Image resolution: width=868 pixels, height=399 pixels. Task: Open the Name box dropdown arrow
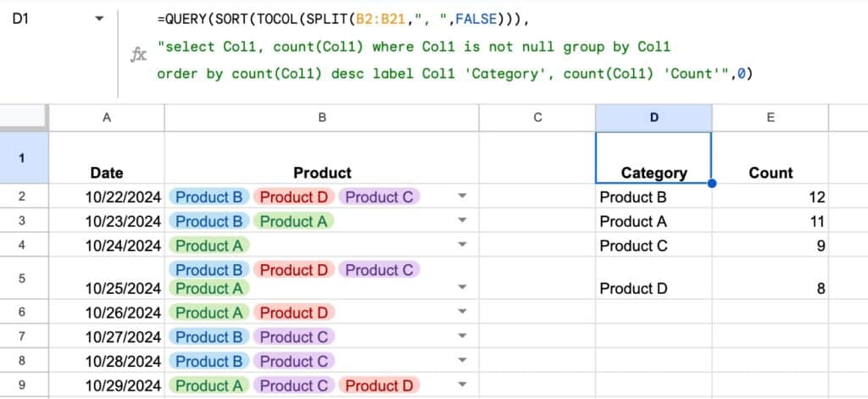[101, 19]
